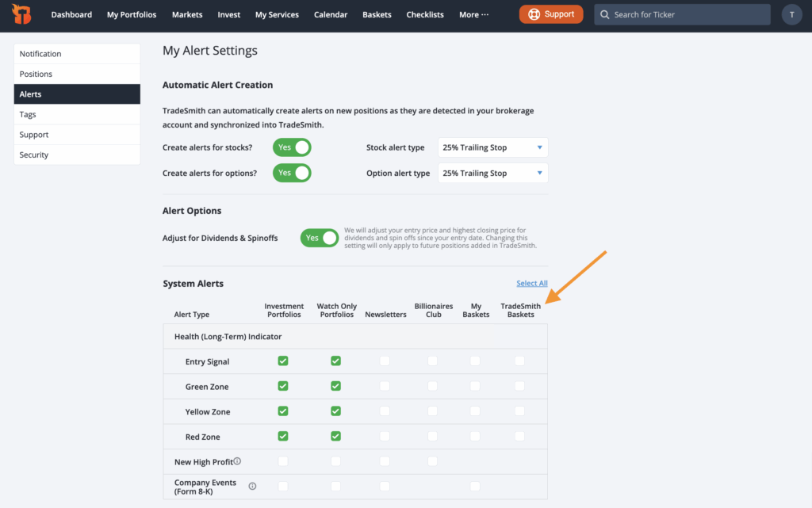
Task: Click the Health (Long-Term) Indicator row
Action: [355, 336]
